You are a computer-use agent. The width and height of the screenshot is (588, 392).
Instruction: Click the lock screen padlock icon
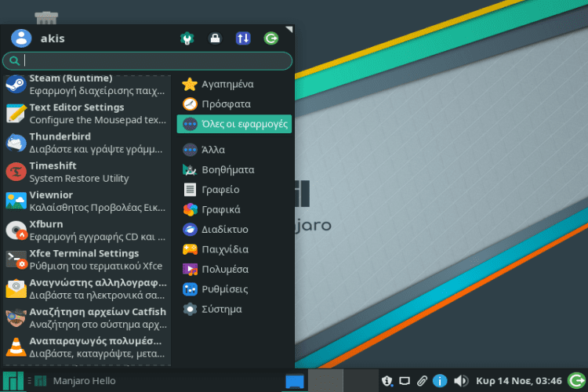[215, 38]
